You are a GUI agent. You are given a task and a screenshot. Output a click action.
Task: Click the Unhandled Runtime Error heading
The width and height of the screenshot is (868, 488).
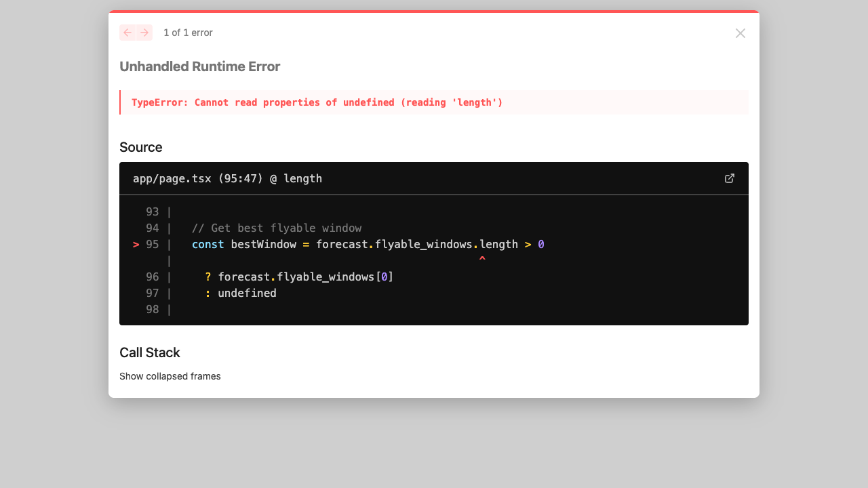199,66
